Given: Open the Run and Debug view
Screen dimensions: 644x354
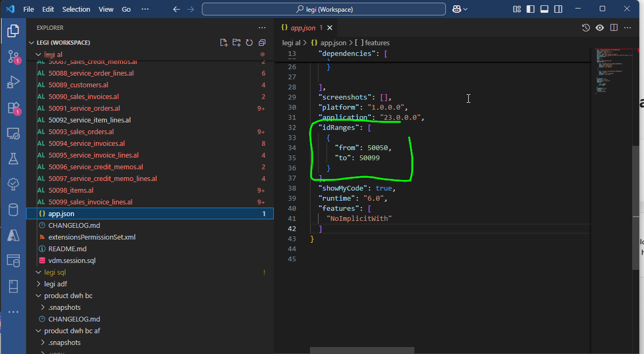Looking at the screenshot, I should coord(13,82).
